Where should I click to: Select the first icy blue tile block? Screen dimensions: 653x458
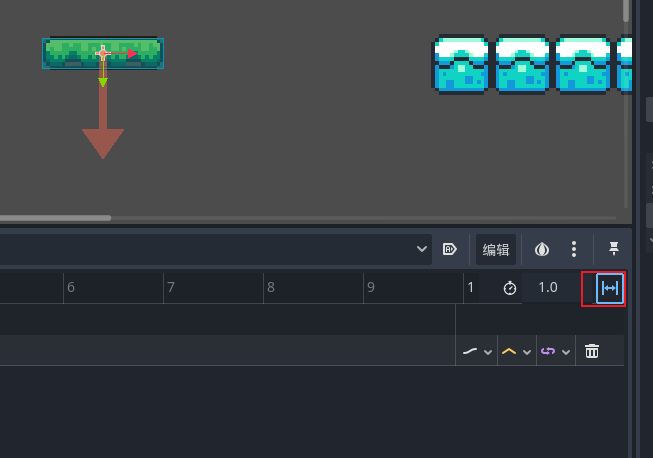click(x=460, y=66)
